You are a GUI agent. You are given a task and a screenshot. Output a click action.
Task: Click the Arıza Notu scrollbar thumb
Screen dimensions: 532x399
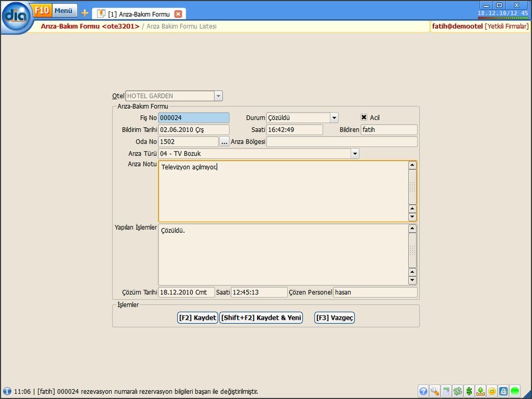pos(412,187)
